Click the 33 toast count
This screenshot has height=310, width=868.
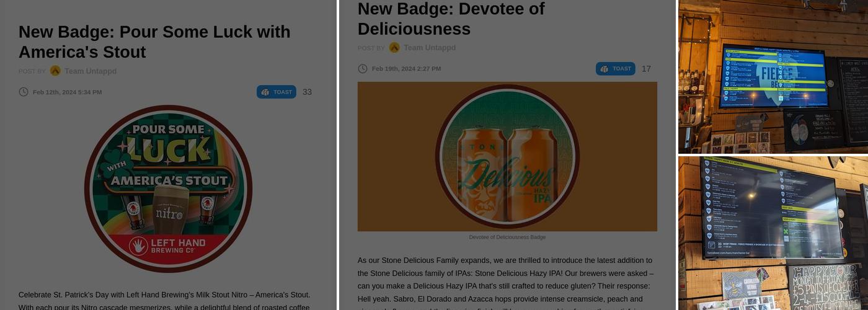(x=307, y=92)
